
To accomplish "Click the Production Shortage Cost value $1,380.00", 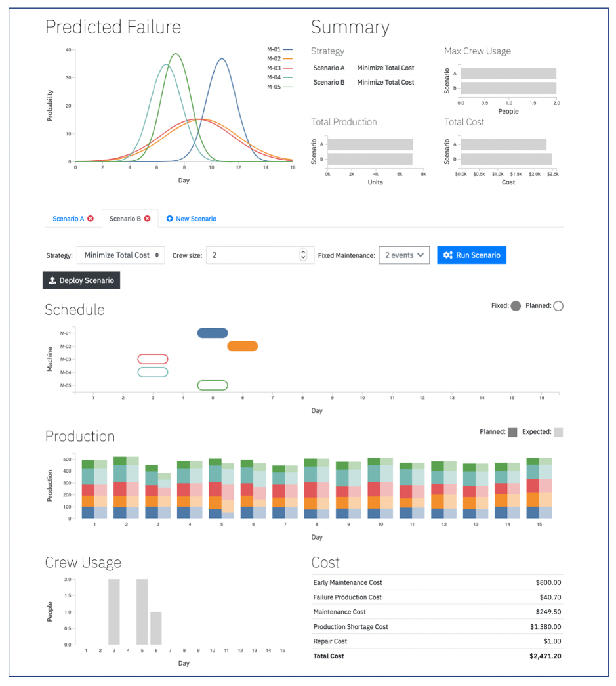I will pos(546,626).
